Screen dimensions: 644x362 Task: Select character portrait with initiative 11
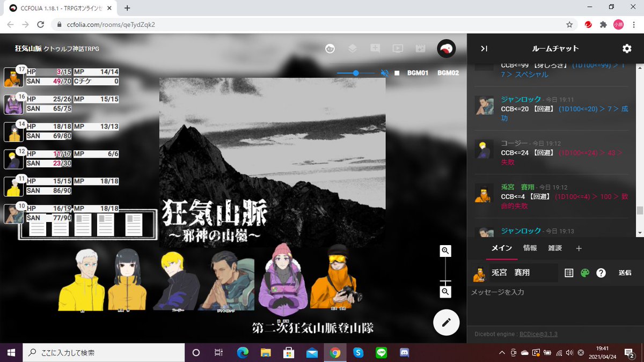tap(13, 186)
